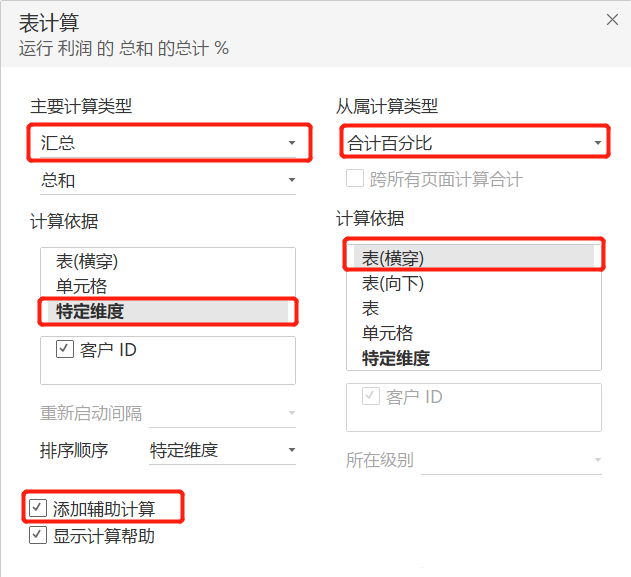This screenshot has width=631, height=577.
Task: Click the 重新启动间隔 dropdown arrow
Action: tap(292, 413)
